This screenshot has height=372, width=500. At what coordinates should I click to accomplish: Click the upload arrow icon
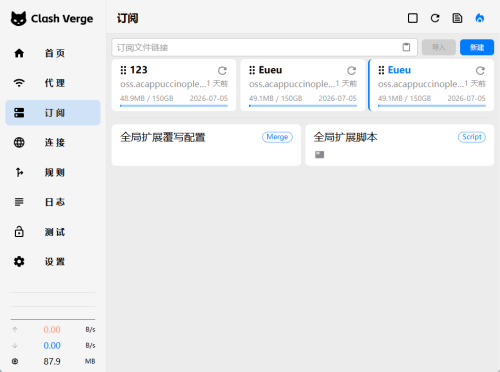[15, 330]
